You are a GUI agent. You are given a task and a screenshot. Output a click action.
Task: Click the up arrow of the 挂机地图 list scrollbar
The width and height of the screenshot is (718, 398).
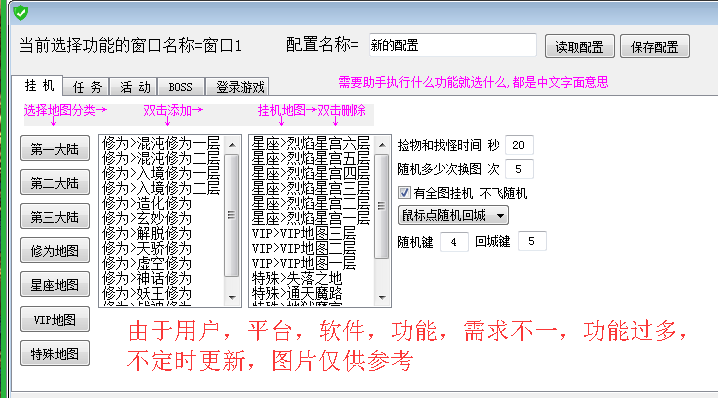click(x=382, y=145)
